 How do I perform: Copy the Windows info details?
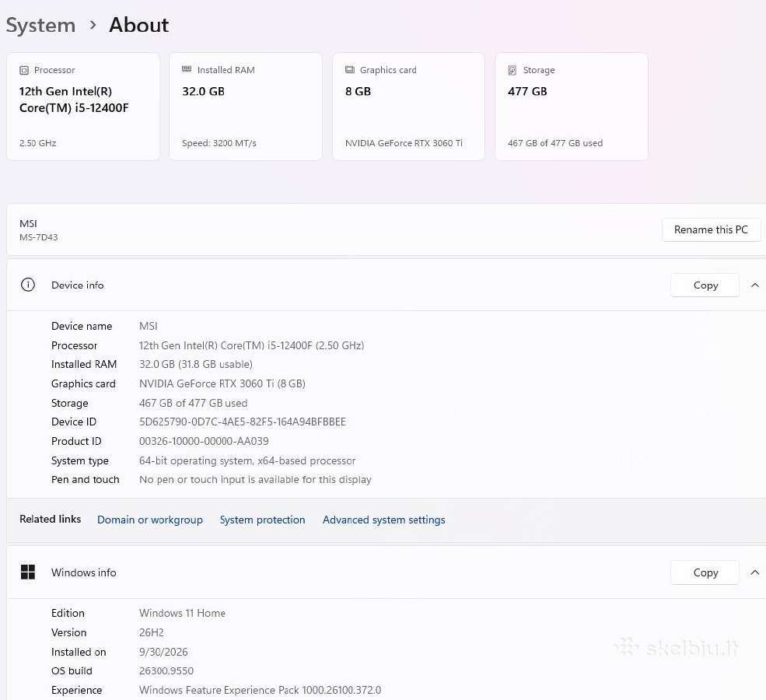pos(705,572)
